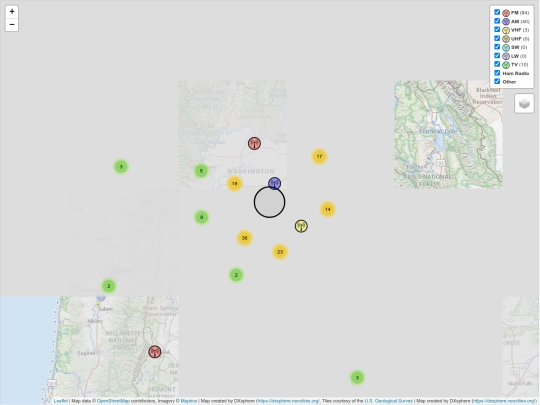Toggle the VHF layer checkbox
Viewport: 540px width, 405px height.
point(497,29)
